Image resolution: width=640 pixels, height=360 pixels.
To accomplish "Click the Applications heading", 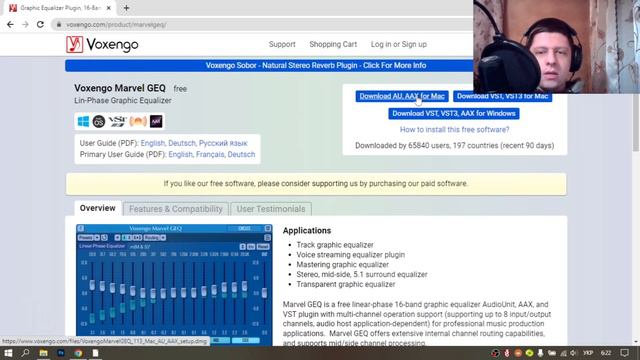I will pyautogui.click(x=307, y=231).
